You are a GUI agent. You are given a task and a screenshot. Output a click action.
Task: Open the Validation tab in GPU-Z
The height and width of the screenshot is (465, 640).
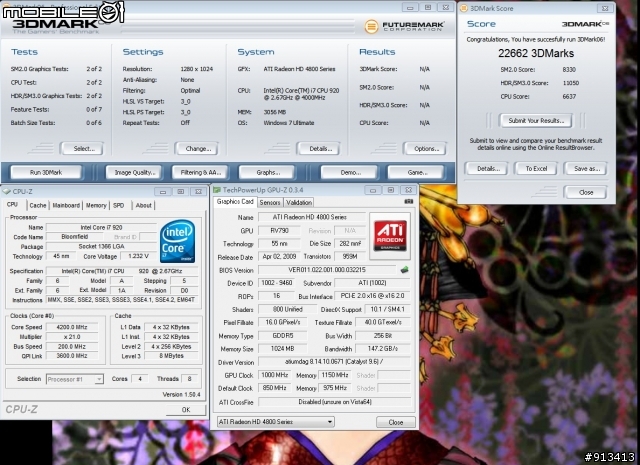[x=299, y=202]
